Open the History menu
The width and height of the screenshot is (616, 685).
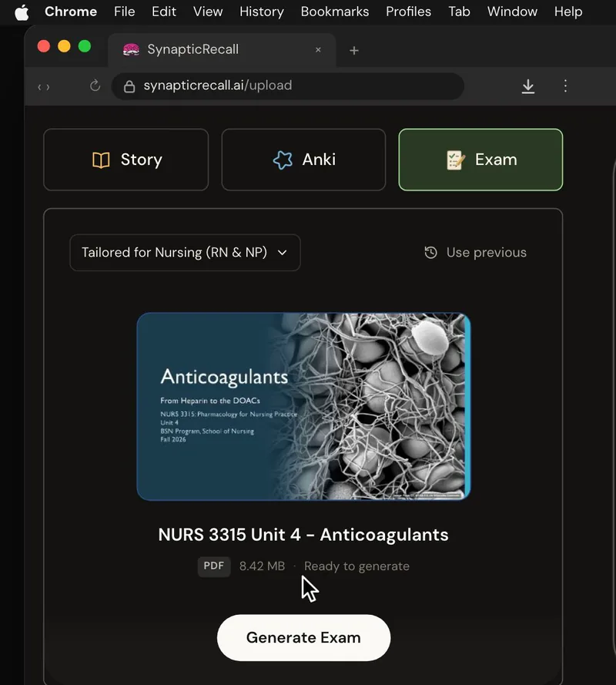262,12
